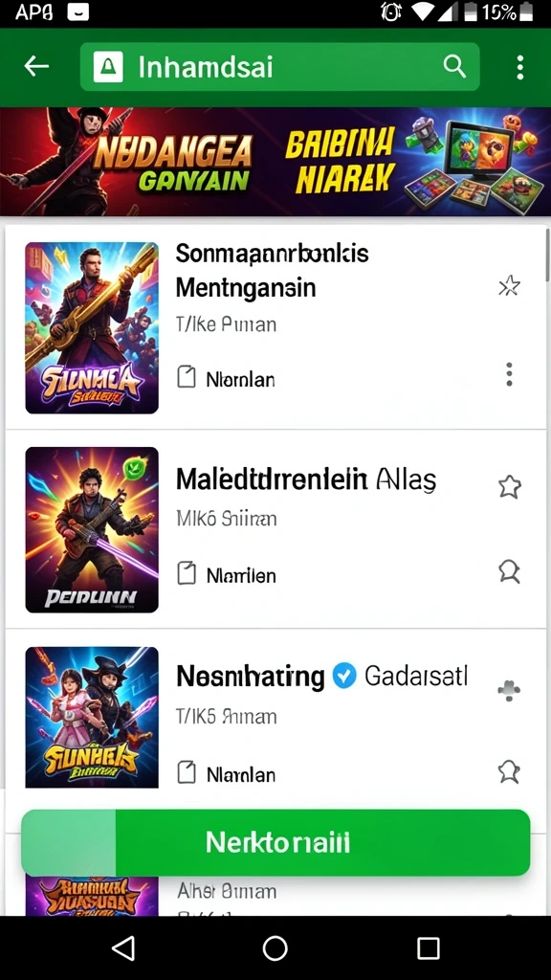This screenshot has height=980, width=551.
Task: Tap the badge icon in the Maledtdrenlein row
Action: click(x=510, y=572)
